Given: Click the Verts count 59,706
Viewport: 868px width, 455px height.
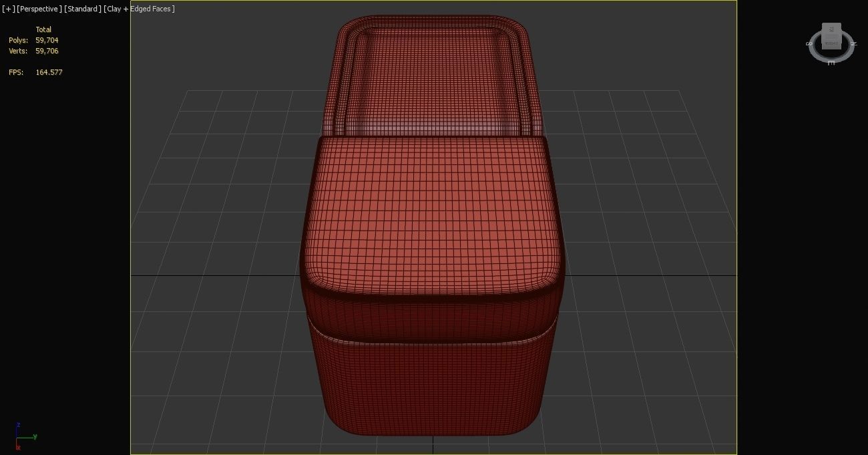Looking at the screenshot, I should click(x=47, y=51).
